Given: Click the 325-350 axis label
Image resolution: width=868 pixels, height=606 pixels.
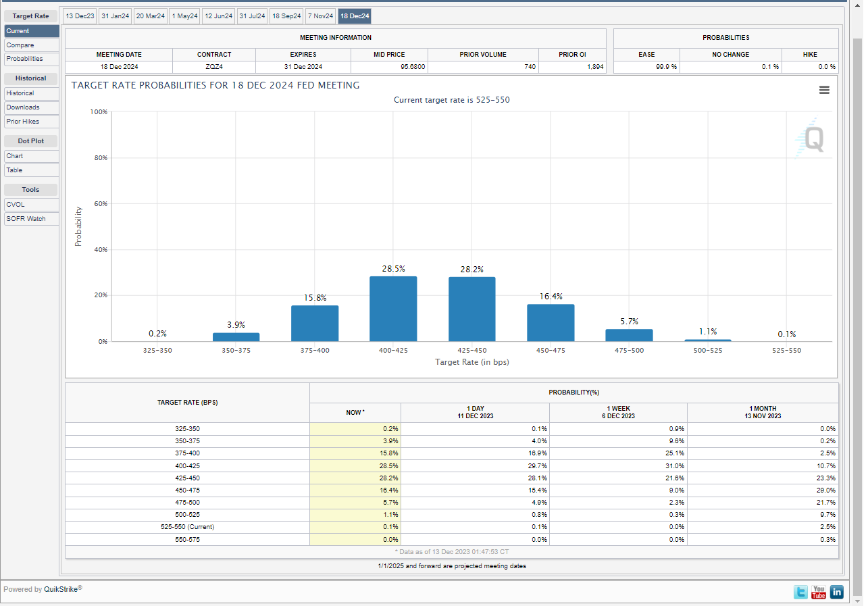Looking at the screenshot, I should [x=157, y=351].
